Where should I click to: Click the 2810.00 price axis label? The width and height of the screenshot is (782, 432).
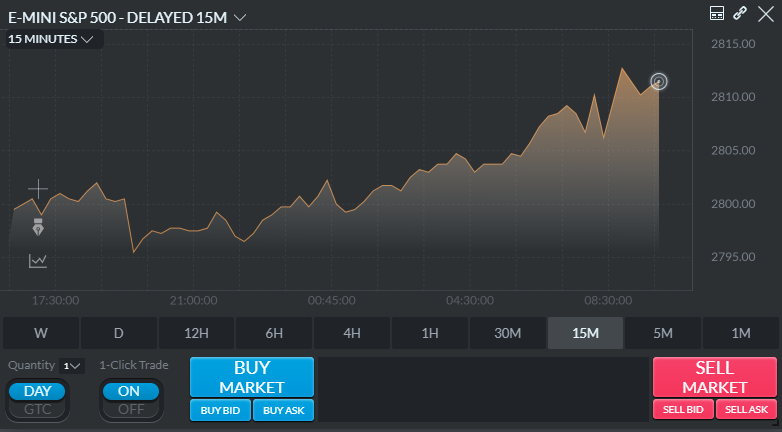click(733, 97)
